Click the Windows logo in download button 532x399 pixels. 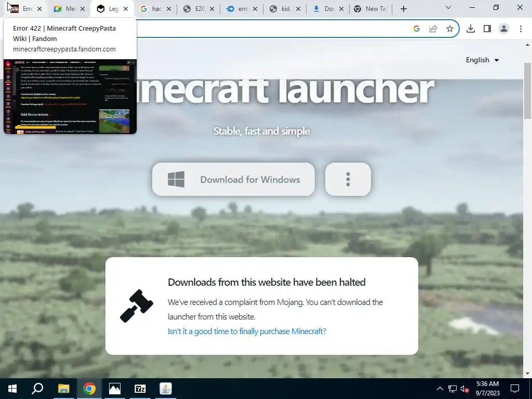coord(176,179)
